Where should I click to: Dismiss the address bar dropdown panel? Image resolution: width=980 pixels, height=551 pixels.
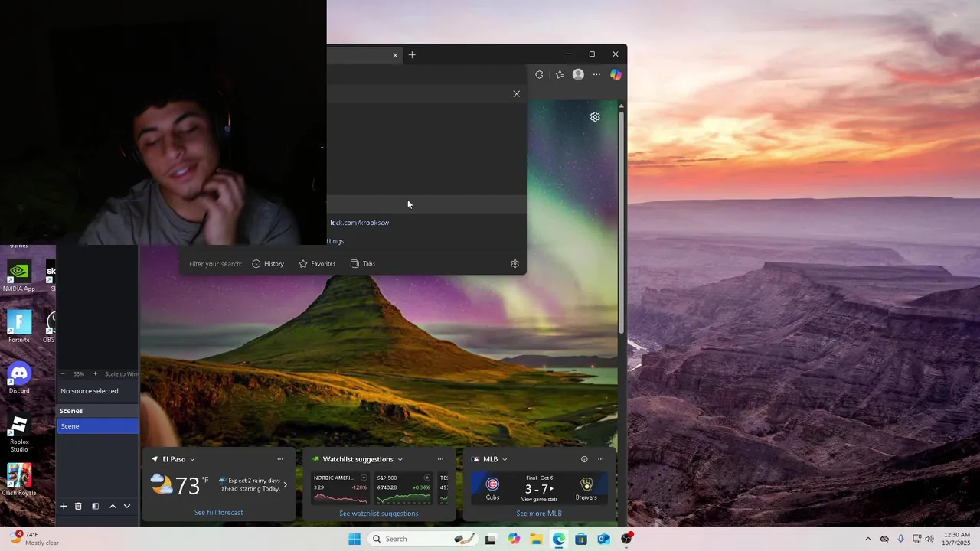click(x=516, y=93)
